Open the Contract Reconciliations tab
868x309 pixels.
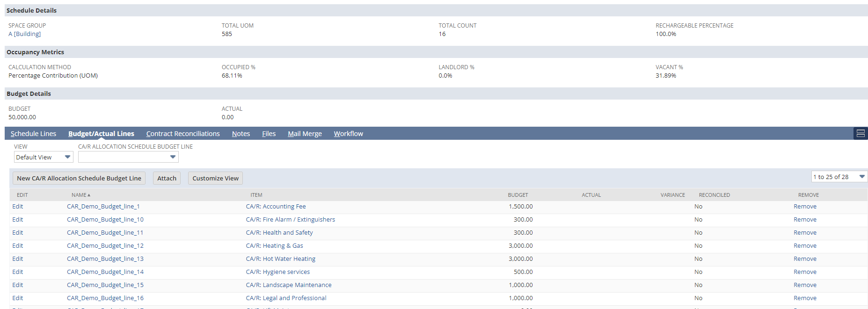(x=183, y=134)
